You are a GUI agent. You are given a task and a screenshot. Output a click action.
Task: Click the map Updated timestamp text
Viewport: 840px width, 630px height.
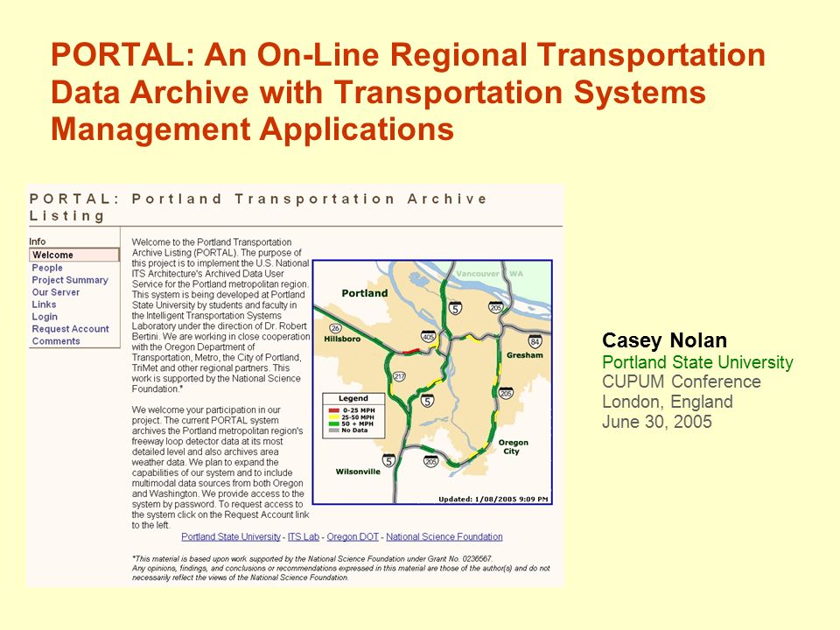[x=493, y=500]
